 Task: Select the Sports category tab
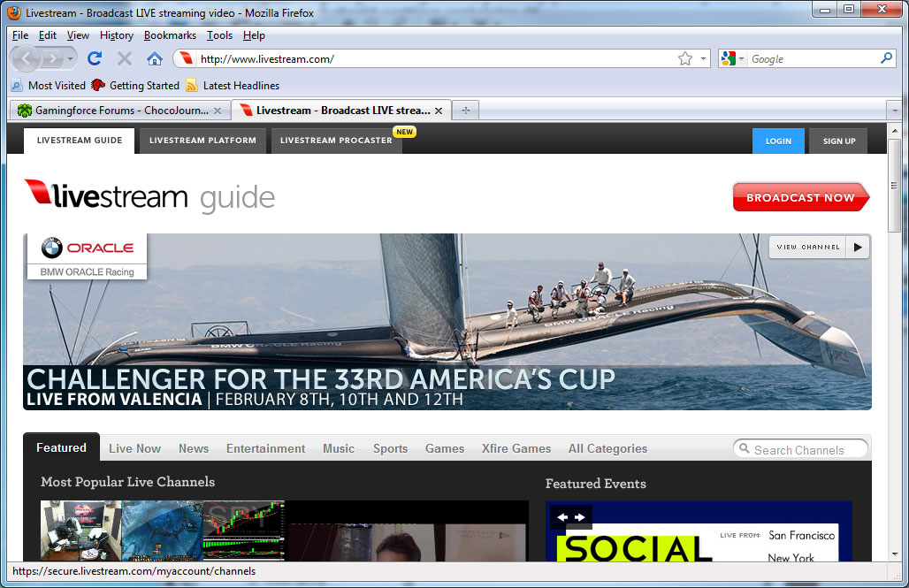(390, 448)
